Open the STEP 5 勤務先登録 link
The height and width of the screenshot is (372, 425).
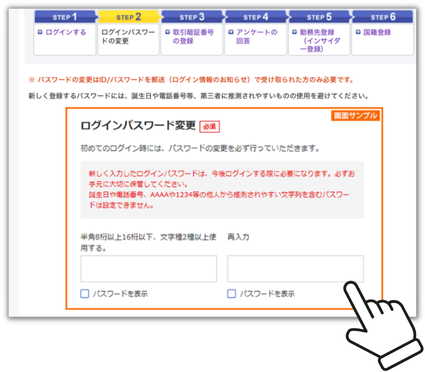point(320,41)
